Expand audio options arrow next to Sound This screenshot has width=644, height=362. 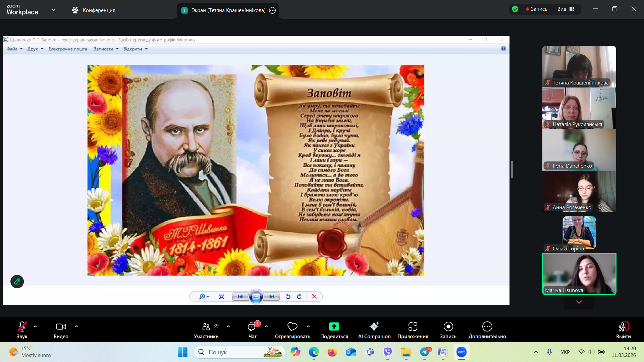(x=35, y=326)
